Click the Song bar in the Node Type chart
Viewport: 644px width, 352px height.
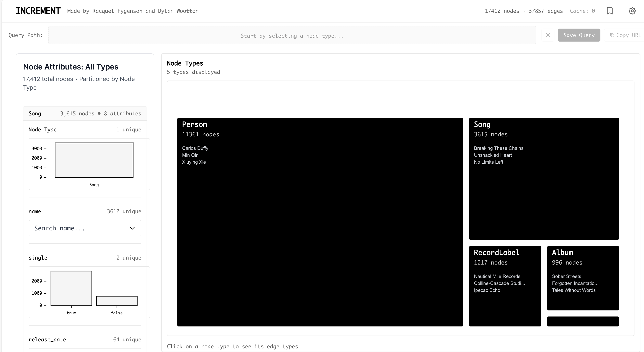point(94,160)
